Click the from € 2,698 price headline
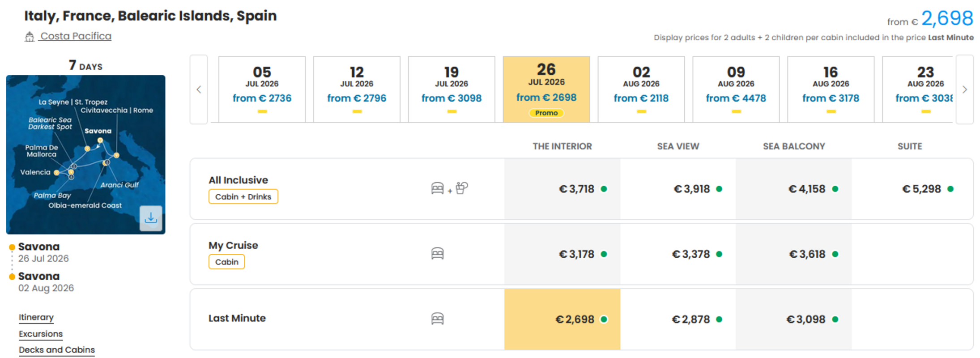Image resolution: width=980 pixels, height=358 pixels. click(930, 19)
